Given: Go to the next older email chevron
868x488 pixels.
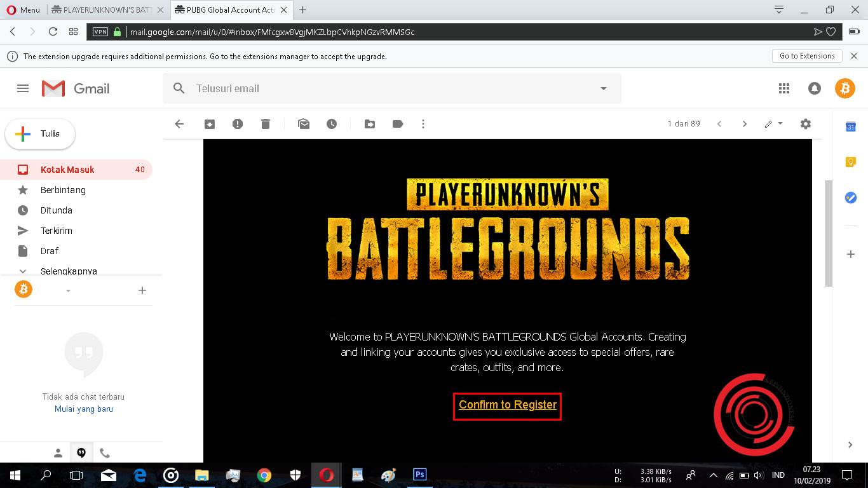Looking at the screenshot, I should (x=745, y=124).
